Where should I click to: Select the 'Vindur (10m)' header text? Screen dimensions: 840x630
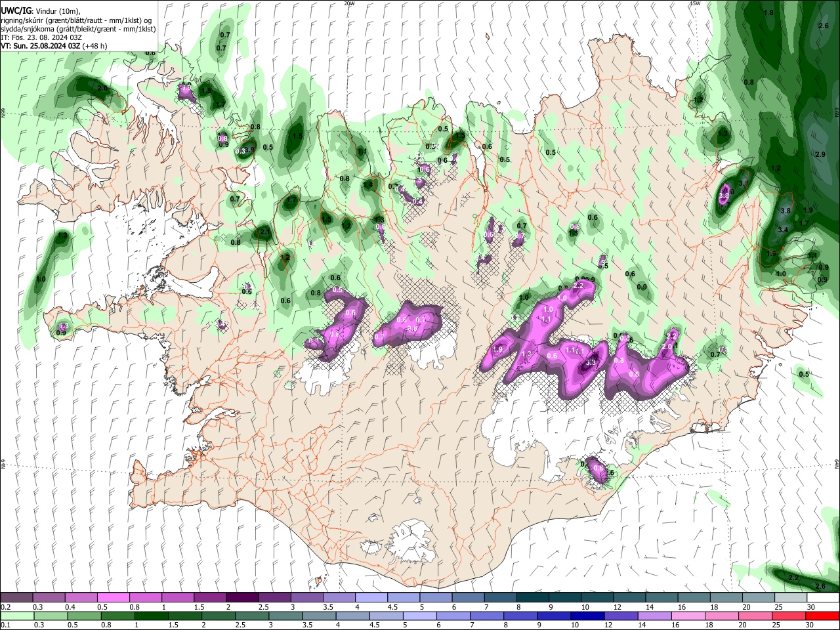click(58, 11)
